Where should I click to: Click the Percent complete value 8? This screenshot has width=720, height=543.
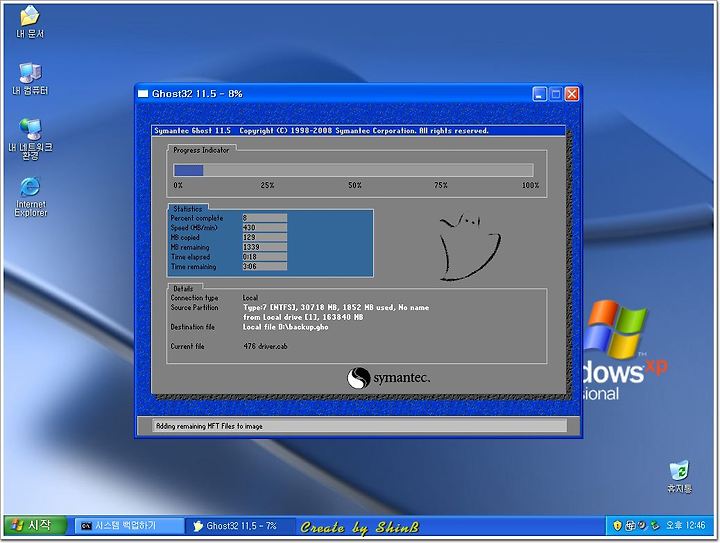click(x=264, y=218)
